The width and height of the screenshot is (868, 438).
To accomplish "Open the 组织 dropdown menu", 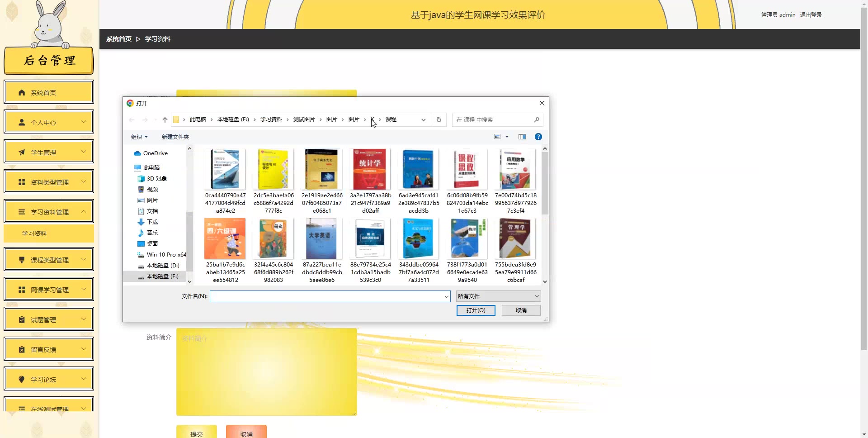I will click(139, 137).
